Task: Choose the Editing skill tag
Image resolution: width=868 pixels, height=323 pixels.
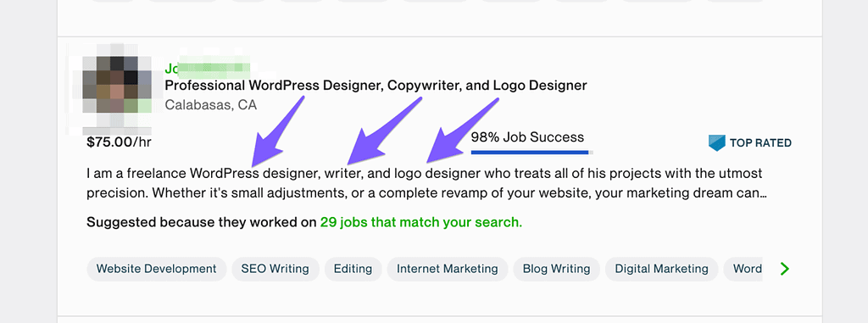Action: pyautogui.click(x=353, y=269)
